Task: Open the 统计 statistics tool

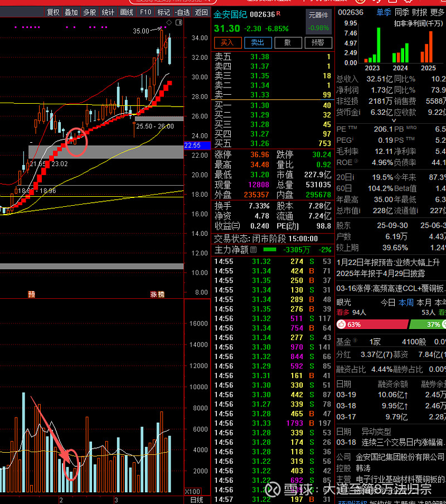Action: coord(108,12)
